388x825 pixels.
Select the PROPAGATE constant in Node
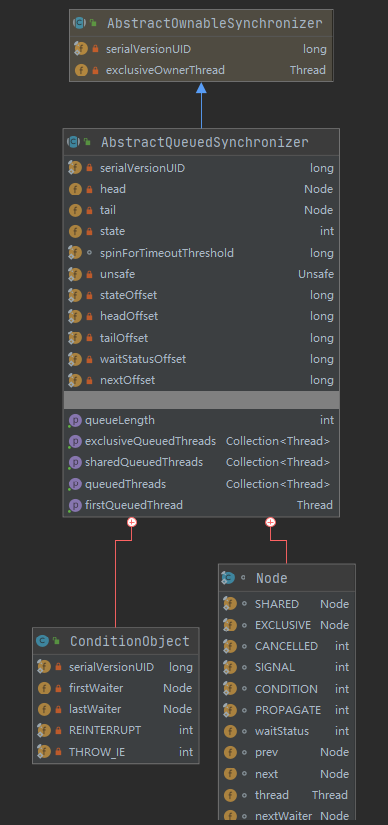tap(287, 710)
